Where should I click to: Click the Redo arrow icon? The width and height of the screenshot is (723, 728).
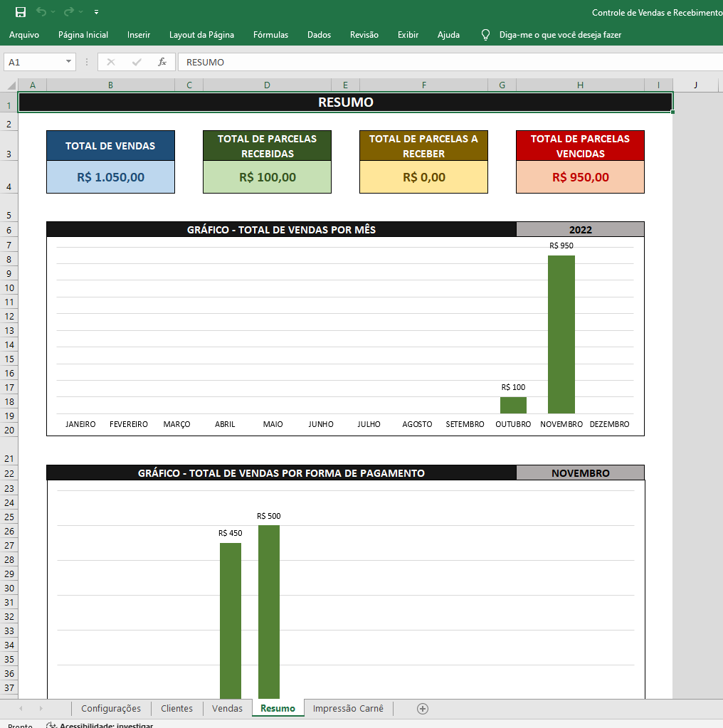click(x=68, y=12)
